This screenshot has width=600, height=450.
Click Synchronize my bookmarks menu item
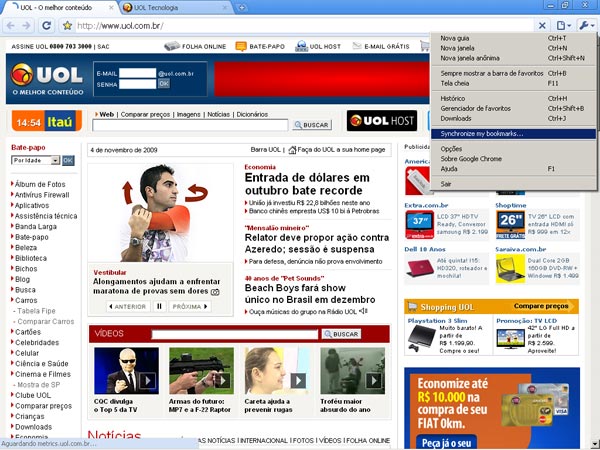(513, 134)
